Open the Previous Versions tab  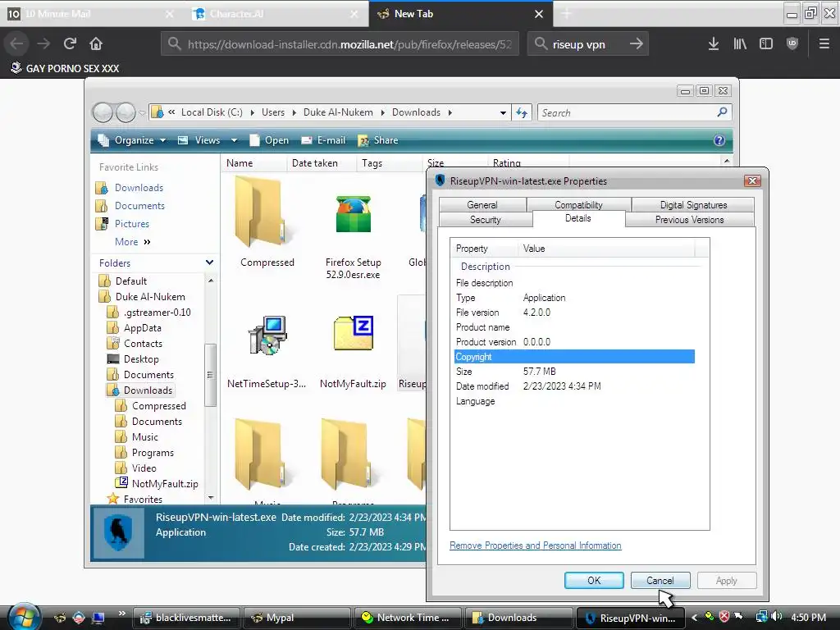click(x=689, y=220)
